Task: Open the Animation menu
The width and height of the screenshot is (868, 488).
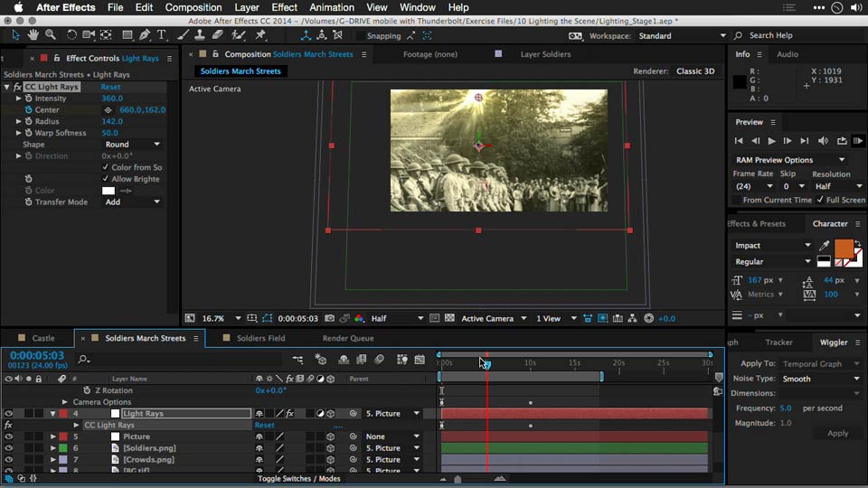Action: click(332, 8)
